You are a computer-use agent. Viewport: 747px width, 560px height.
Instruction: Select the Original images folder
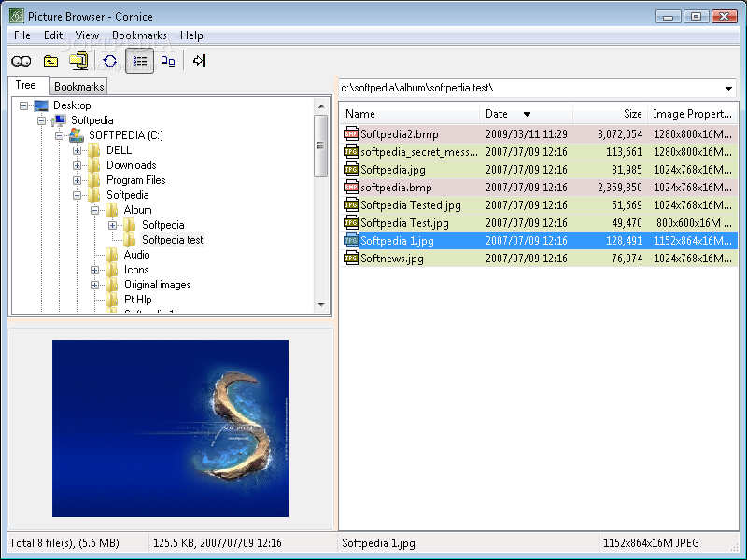click(x=157, y=285)
